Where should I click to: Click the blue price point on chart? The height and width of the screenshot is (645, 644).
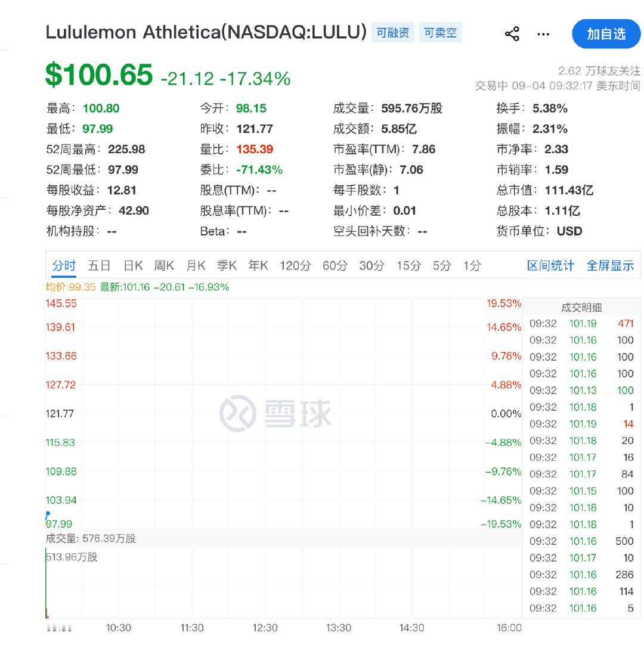pos(48,514)
